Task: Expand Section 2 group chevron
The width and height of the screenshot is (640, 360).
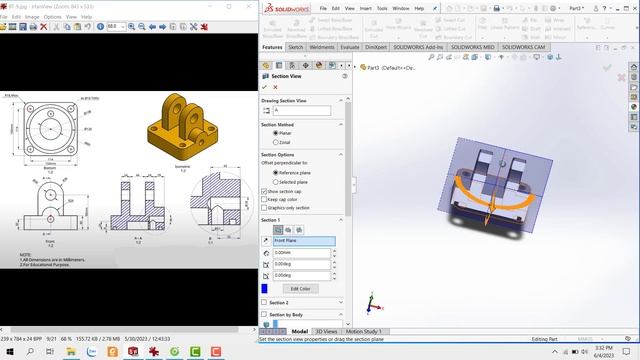Action: pos(341,302)
